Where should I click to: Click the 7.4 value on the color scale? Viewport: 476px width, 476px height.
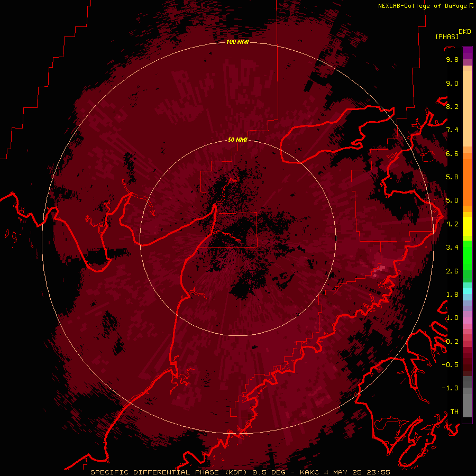[452, 130]
